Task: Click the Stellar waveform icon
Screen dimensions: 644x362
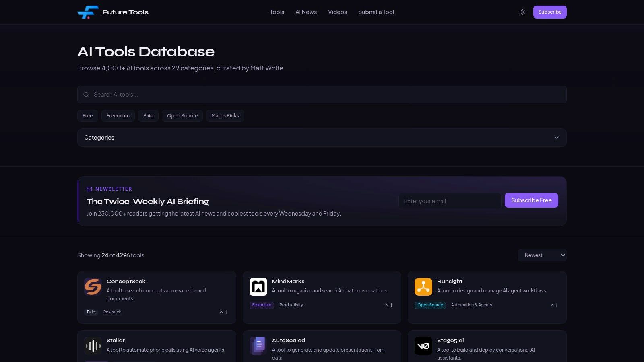Action: 93,346
